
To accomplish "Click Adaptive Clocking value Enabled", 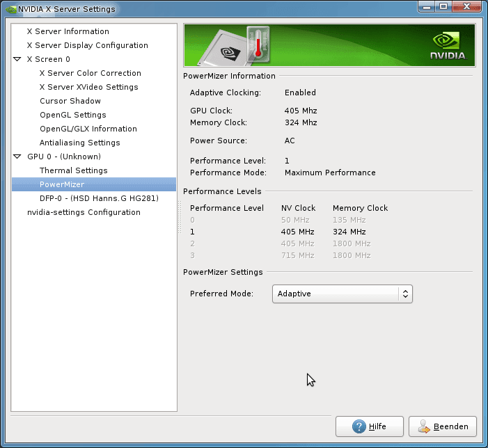I will click(x=300, y=93).
